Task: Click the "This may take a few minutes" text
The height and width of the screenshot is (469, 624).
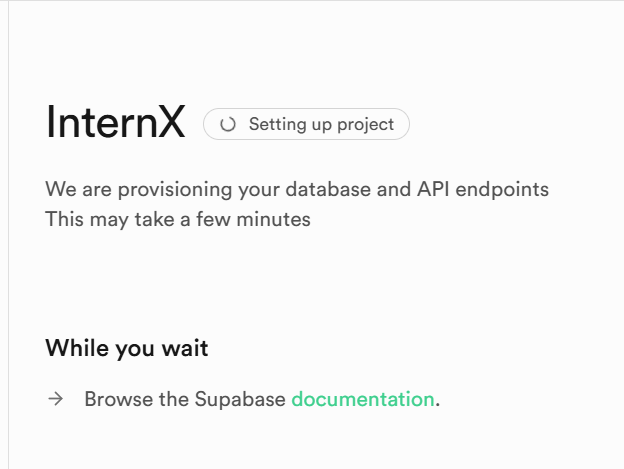Action: click(178, 219)
